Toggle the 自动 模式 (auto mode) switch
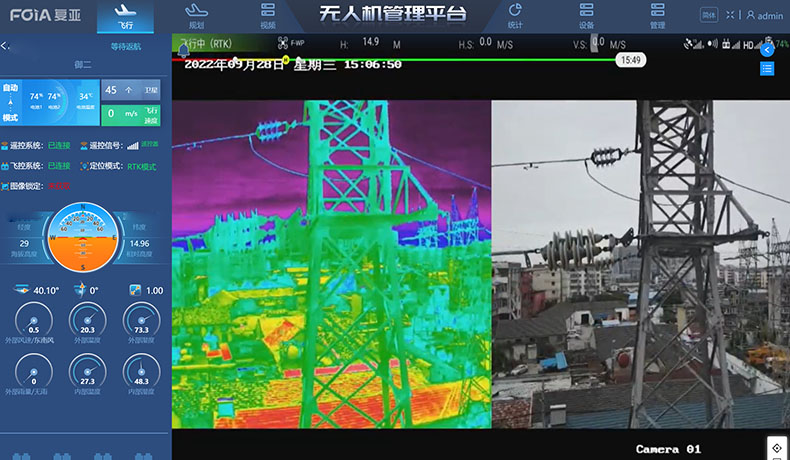This screenshot has width=790, height=460. click(11, 102)
